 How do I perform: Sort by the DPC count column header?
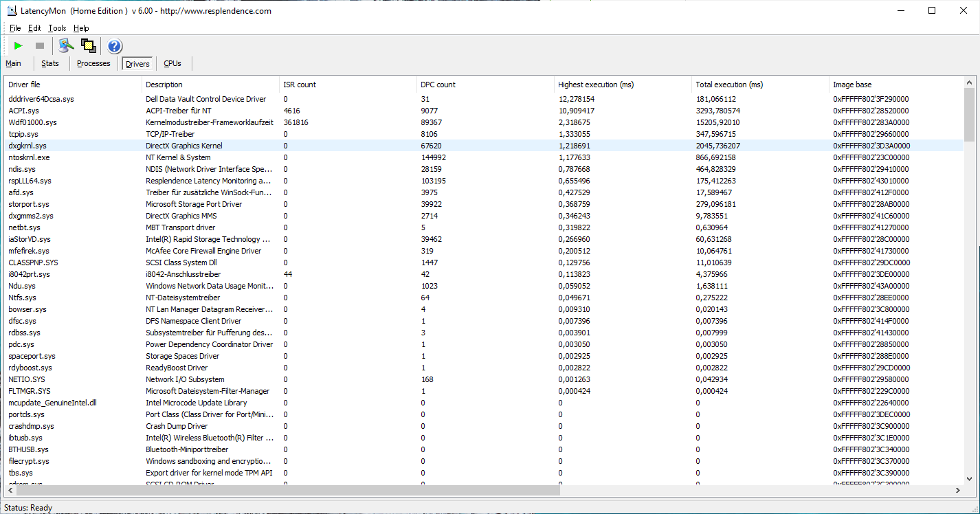[x=486, y=85]
